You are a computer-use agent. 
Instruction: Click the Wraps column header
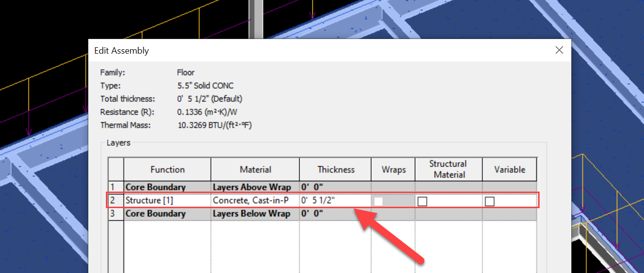[x=393, y=170]
